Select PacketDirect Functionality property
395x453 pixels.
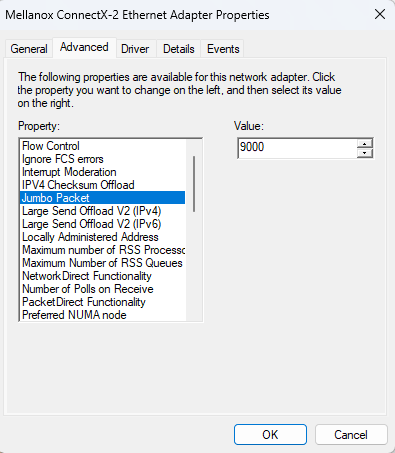point(102,302)
